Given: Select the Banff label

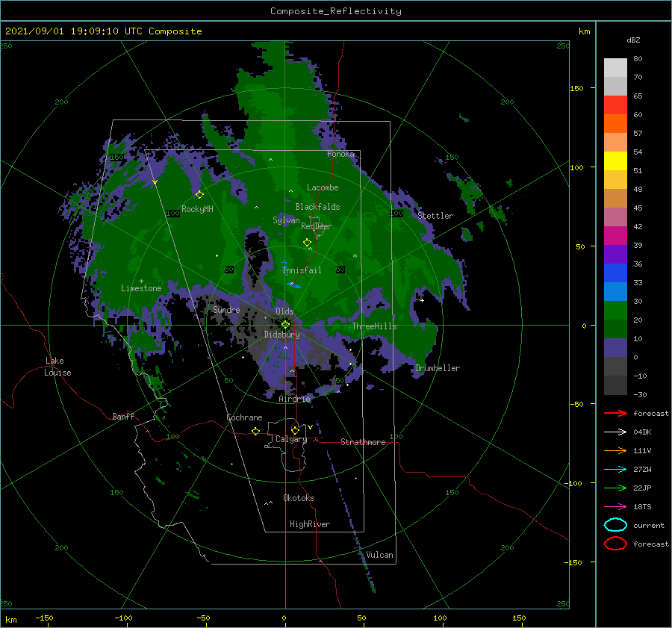Looking at the screenshot, I should [123, 416].
